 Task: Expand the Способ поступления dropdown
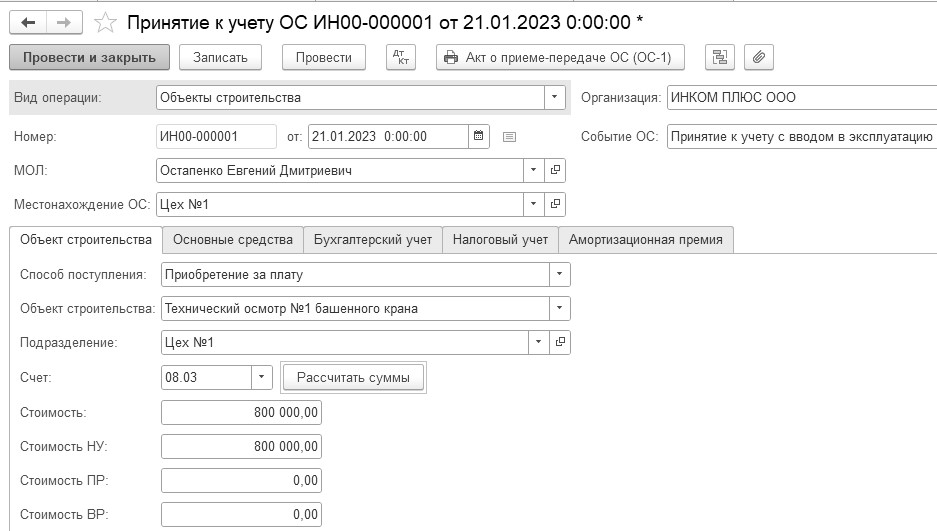[559, 274]
